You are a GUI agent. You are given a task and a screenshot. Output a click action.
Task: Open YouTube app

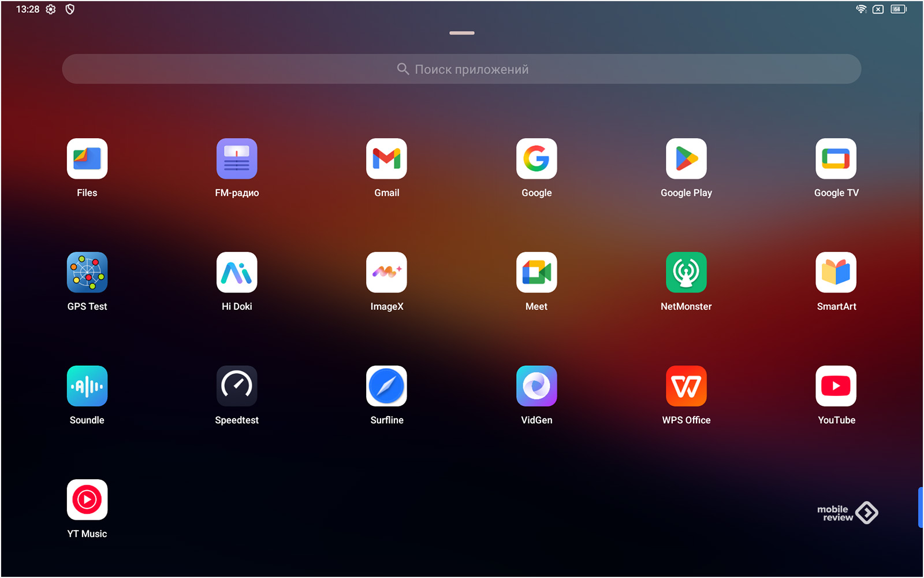coord(836,386)
